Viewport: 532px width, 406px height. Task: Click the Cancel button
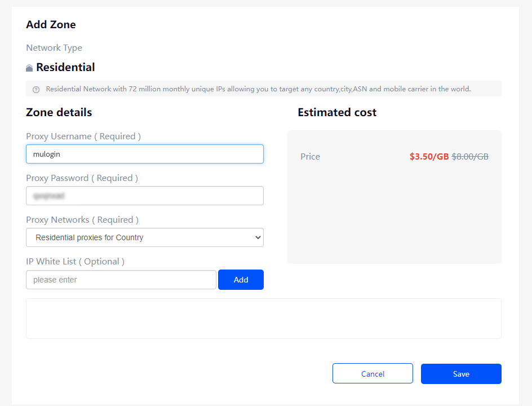click(373, 373)
